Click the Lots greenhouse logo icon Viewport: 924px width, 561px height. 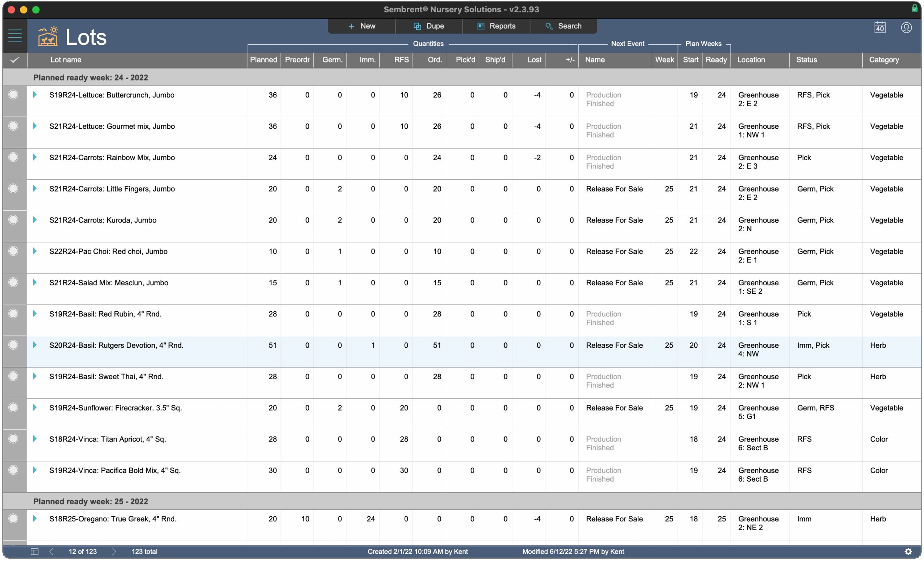tap(48, 36)
